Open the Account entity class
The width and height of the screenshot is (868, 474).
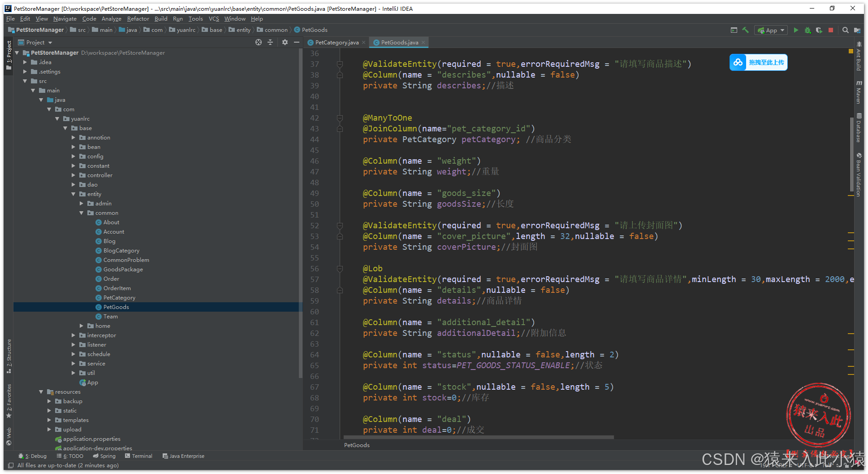tap(114, 232)
